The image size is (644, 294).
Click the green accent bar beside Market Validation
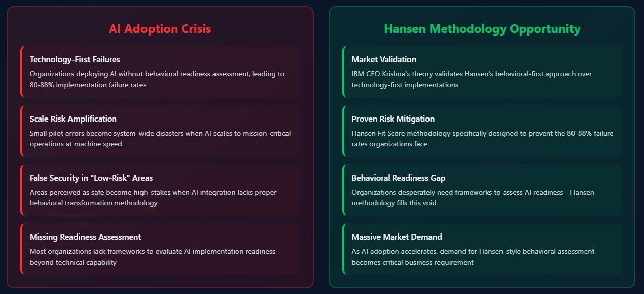click(343, 72)
